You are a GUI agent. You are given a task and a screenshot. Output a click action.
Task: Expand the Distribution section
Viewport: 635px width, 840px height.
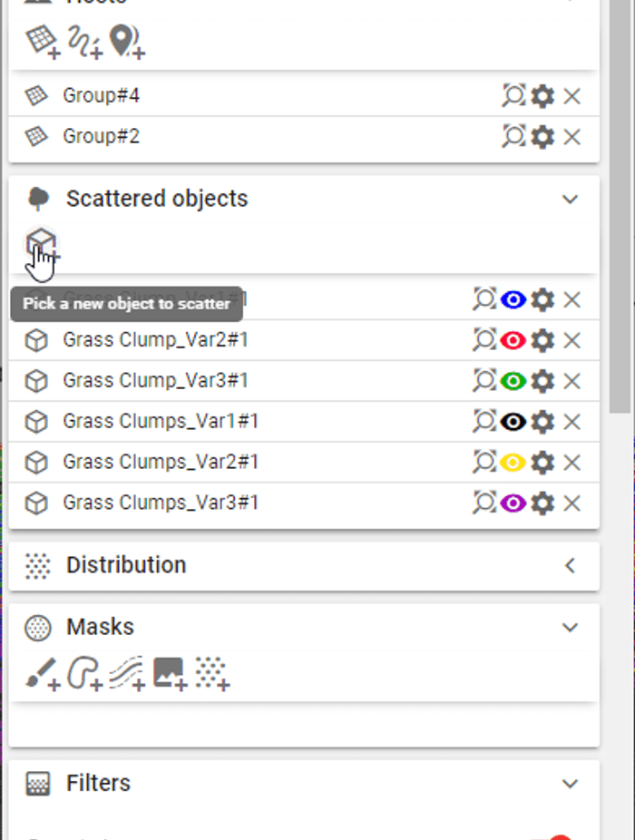[571, 565]
